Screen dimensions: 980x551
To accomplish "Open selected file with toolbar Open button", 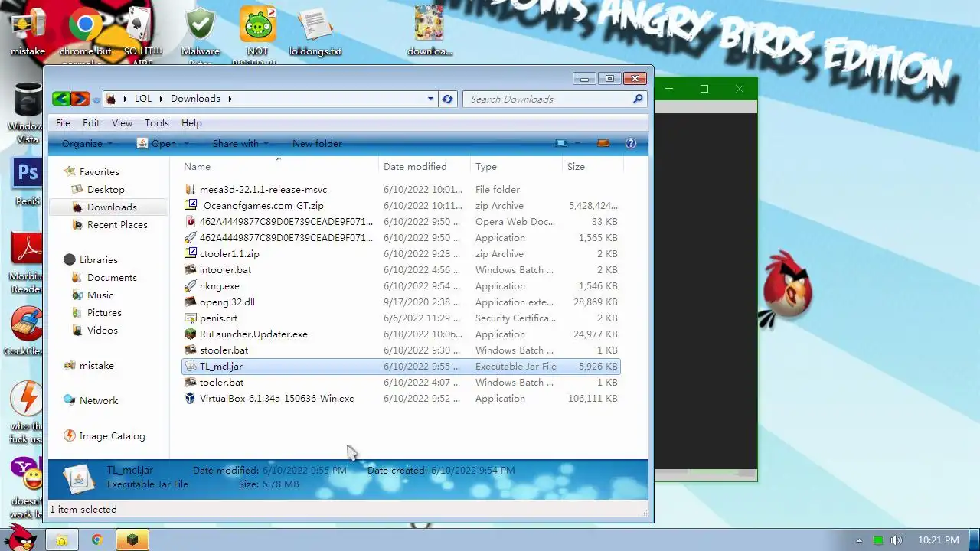I will (156, 143).
